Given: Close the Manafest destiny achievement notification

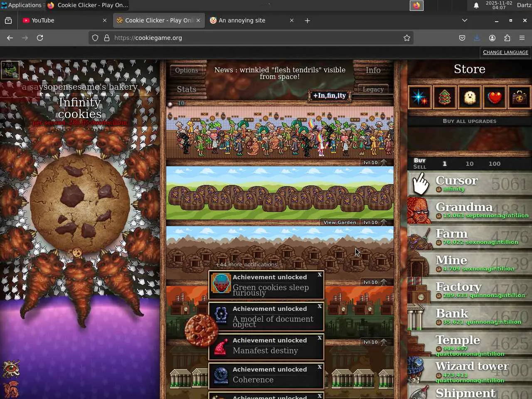Looking at the screenshot, I should tap(320, 338).
